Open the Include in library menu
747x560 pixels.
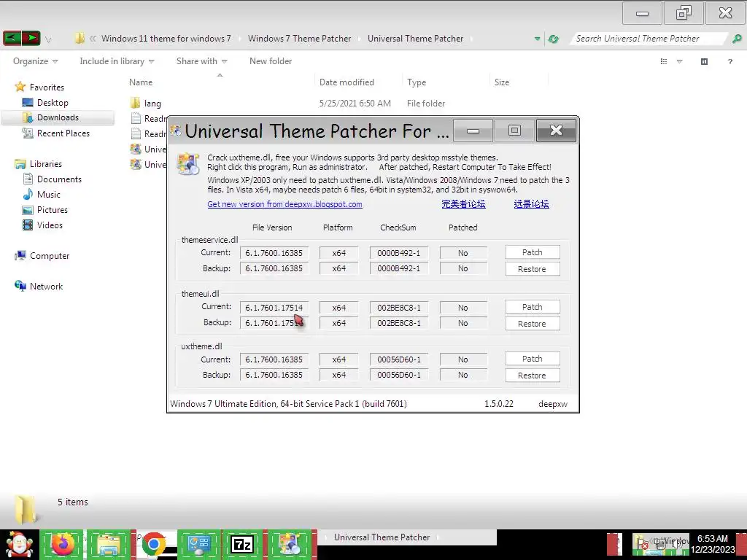(117, 61)
